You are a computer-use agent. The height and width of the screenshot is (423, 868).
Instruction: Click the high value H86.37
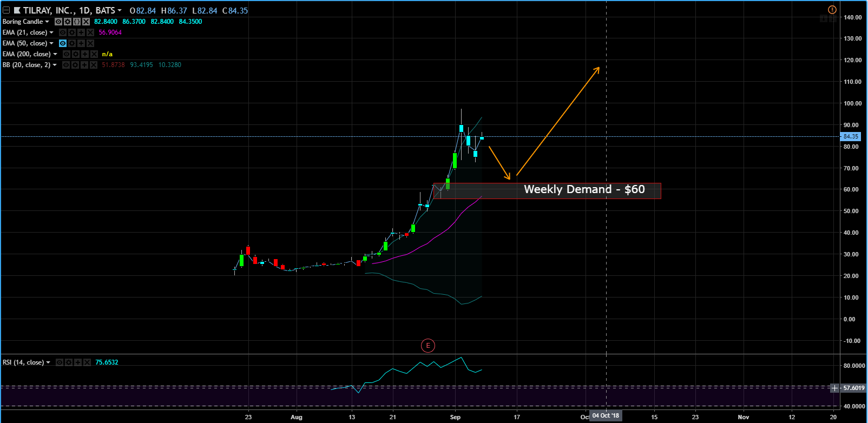coord(174,10)
